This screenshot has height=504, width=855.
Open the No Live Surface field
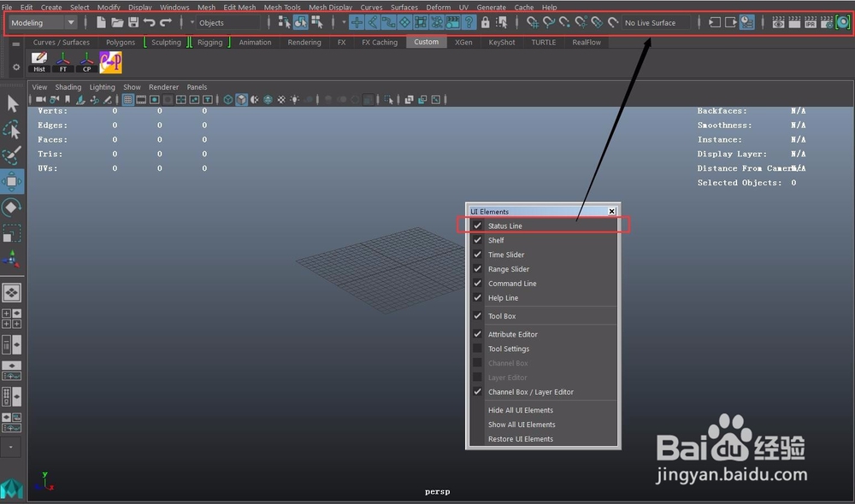click(x=656, y=23)
